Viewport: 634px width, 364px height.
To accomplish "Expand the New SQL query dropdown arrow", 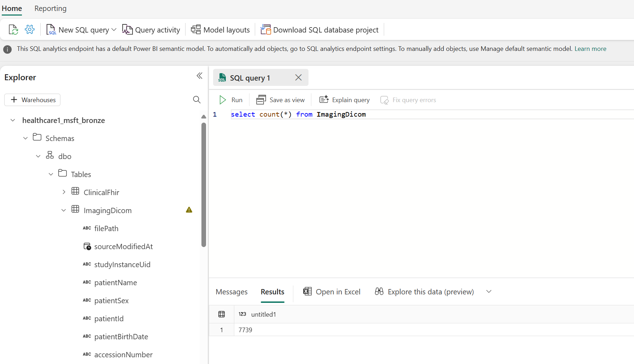I will pyautogui.click(x=114, y=30).
